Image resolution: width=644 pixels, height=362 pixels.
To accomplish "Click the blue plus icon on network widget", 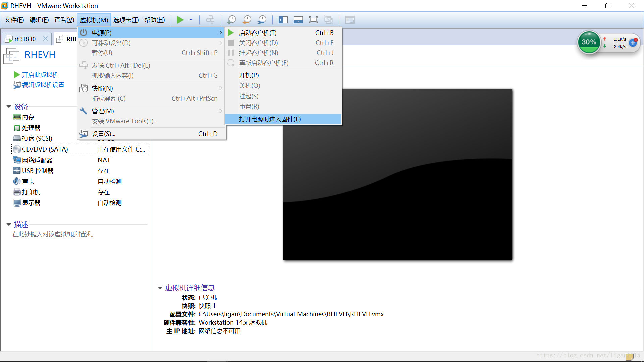I will [633, 43].
